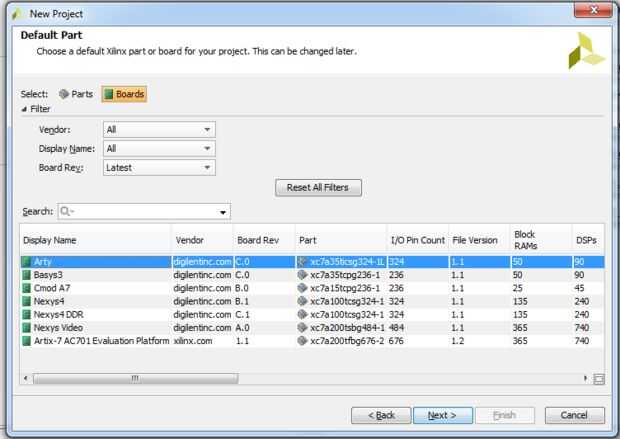Select the Parts option

point(76,94)
